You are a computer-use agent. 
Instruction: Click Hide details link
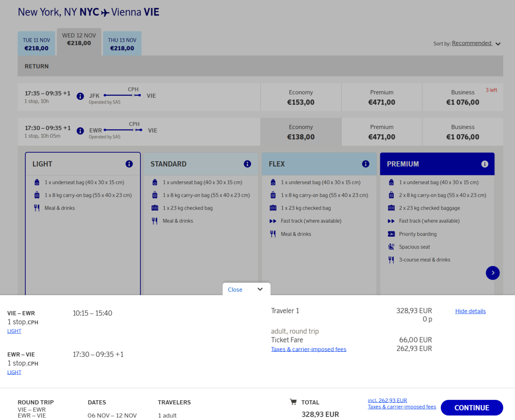[470, 311]
